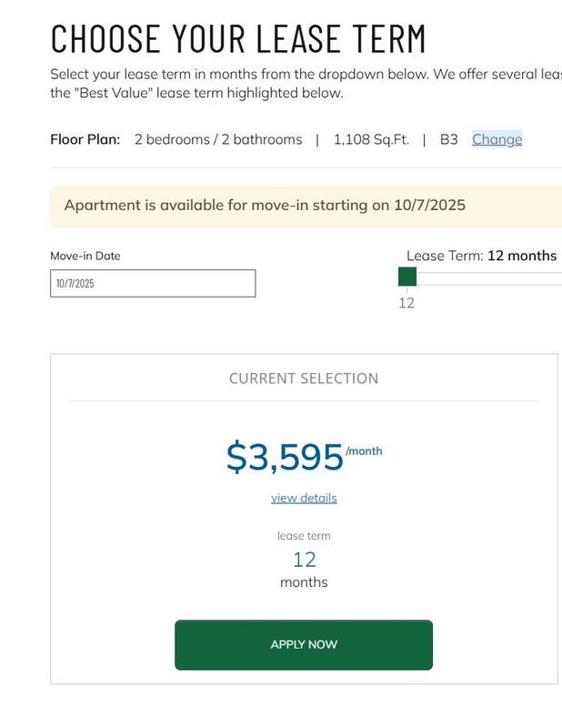This screenshot has height=728, width=562.
Task: Click the Move-in Date input field
Action: tap(153, 283)
